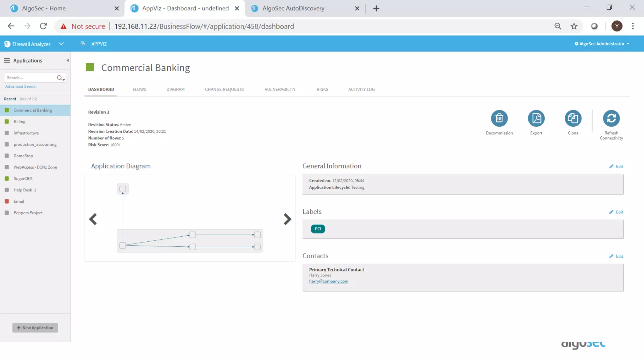Click pencil Edit icon for Labels

[611, 212]
